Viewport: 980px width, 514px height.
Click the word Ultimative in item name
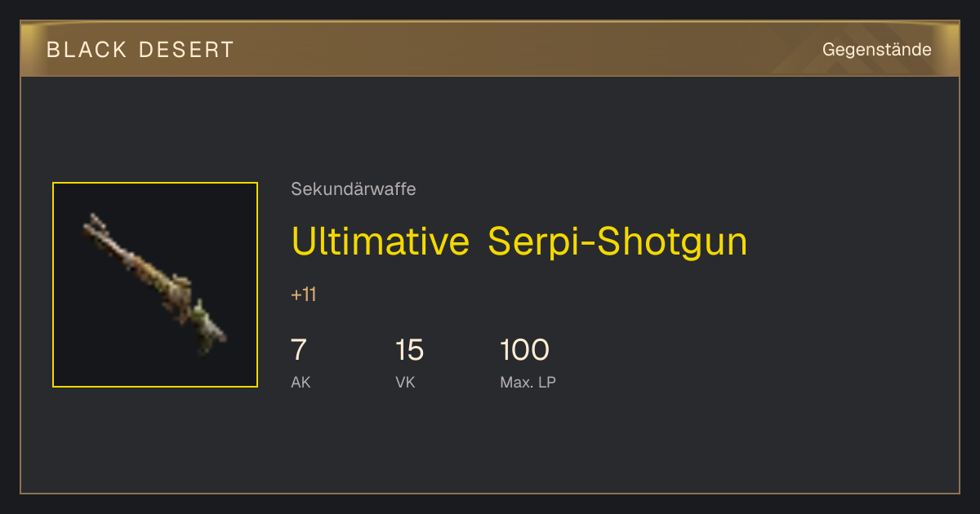tap(380, 241)
